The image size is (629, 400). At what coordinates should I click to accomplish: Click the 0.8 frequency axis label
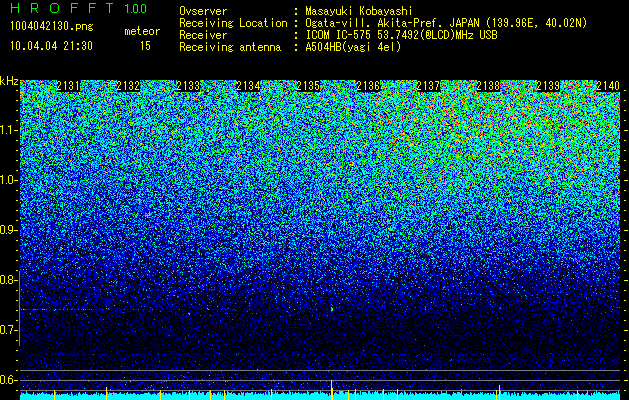pyautogui.click(x=8, y=280)
